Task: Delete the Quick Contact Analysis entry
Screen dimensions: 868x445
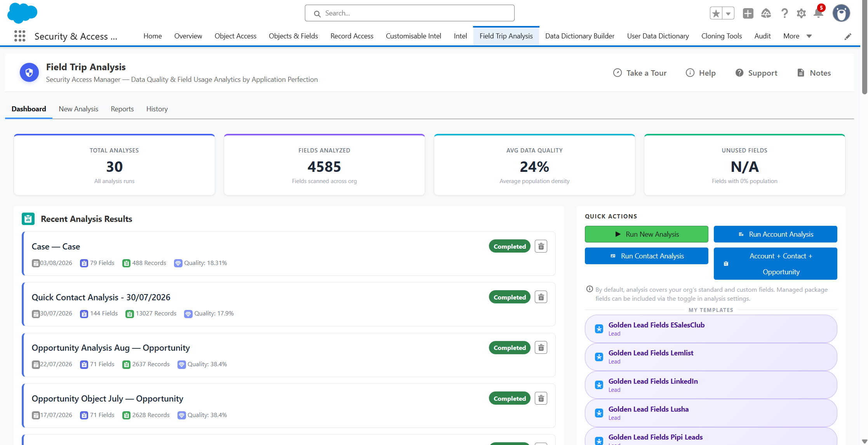Action: [541, 297]
